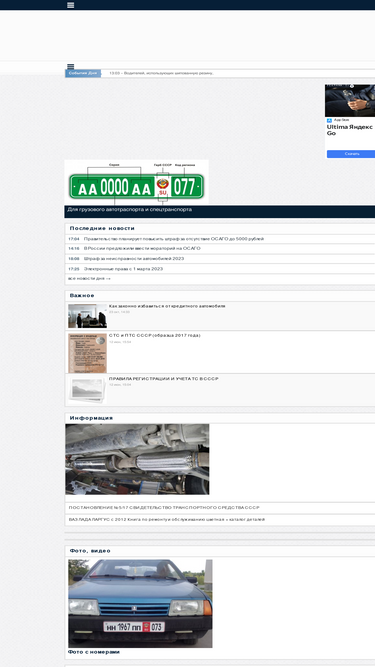Open the 14:16 news about мораторий на ОСАГО
The image size is (375, 667).
[x=142, y=248]
